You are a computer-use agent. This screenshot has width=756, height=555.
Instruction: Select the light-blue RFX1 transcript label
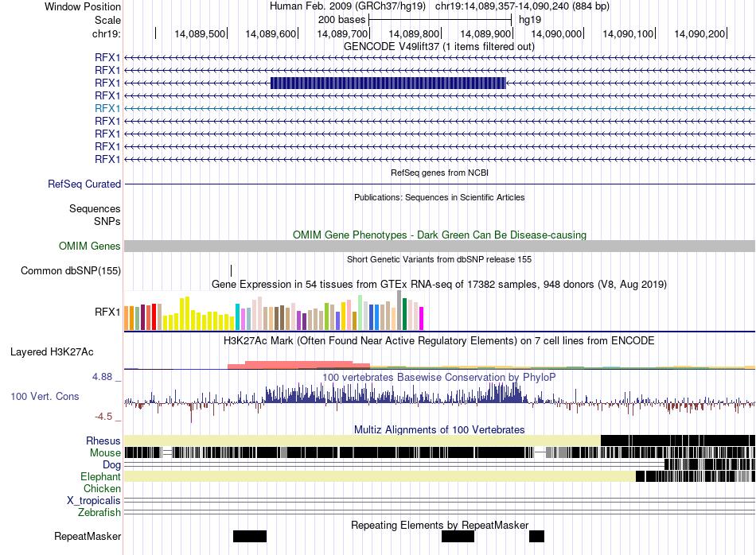[x=107, y=108]
